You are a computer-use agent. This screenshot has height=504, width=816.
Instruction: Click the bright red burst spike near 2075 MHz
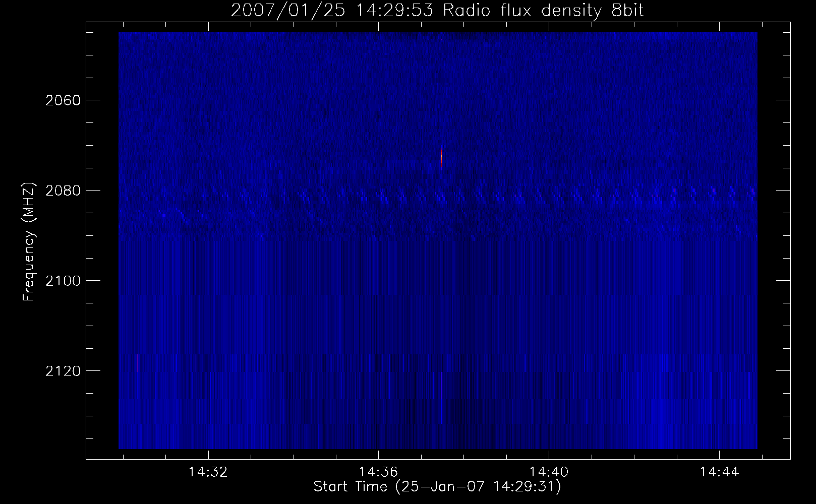441,158
